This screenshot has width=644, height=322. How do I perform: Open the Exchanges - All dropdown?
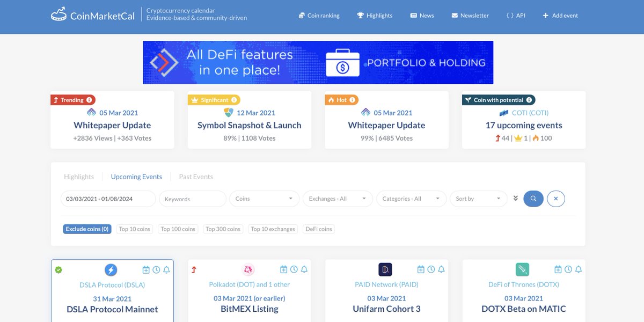[338, 199]
